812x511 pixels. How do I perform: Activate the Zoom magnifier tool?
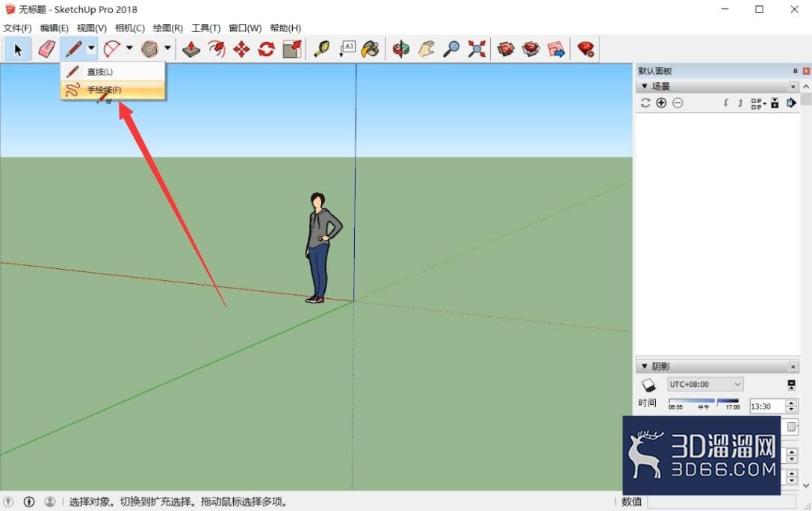pos(451,50)
